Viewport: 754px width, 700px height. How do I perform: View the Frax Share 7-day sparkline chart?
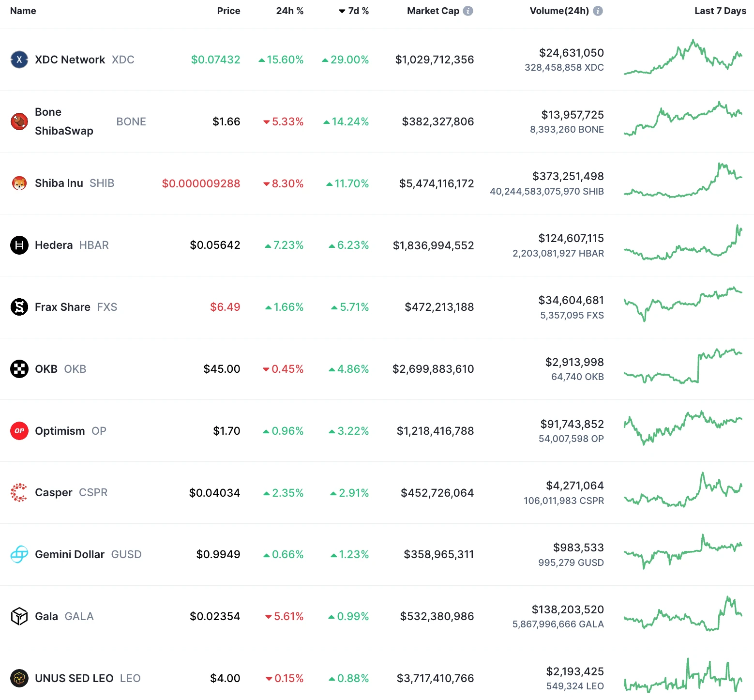pyautogui.click(x=683, y=304)
